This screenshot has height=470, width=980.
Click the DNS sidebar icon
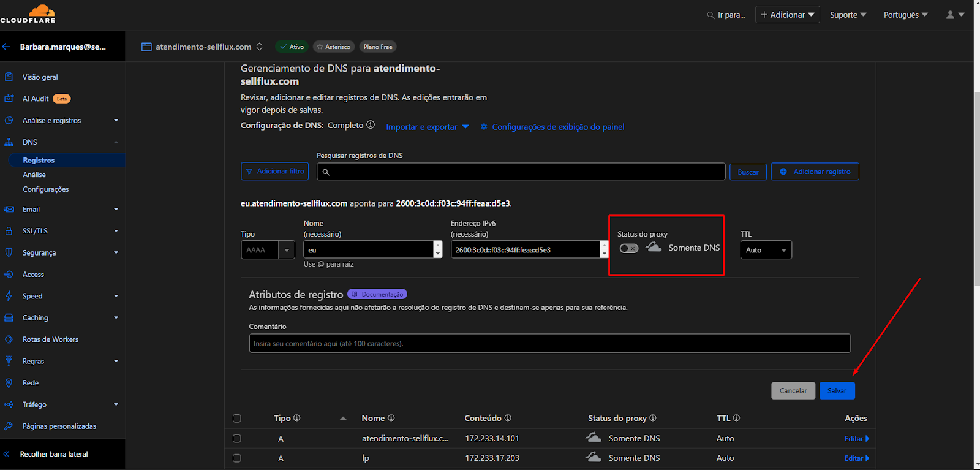coord(9,142)
